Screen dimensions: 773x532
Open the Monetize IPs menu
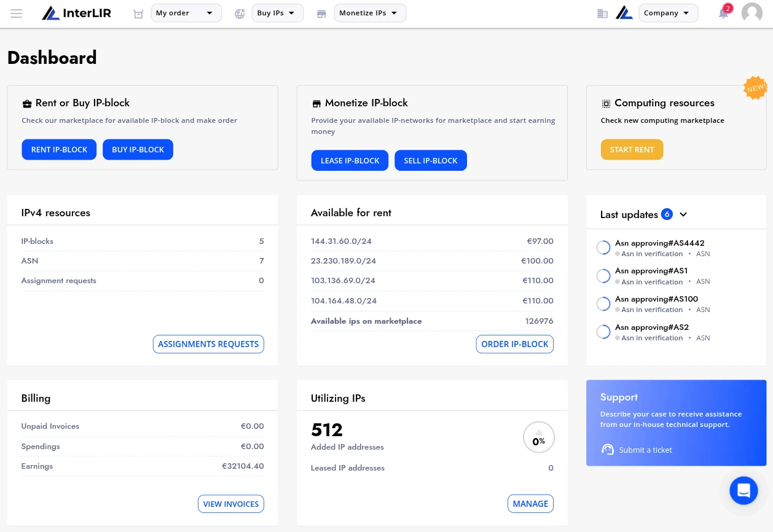(370, 13)
